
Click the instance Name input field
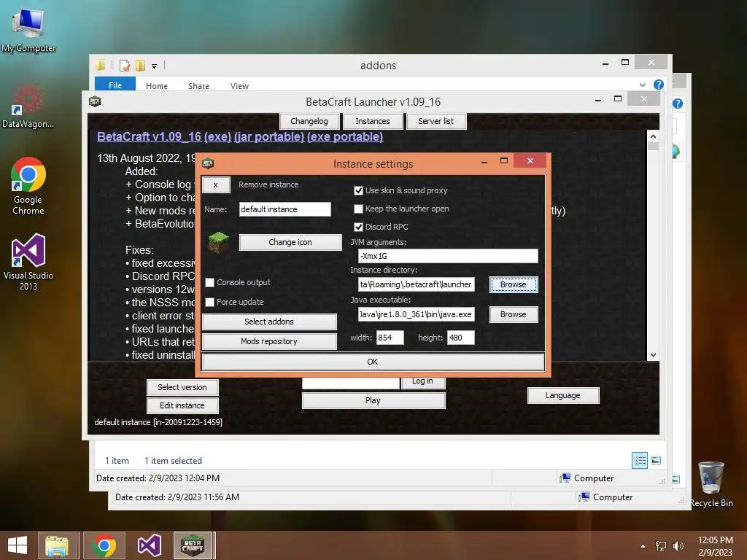click(285, 209)
